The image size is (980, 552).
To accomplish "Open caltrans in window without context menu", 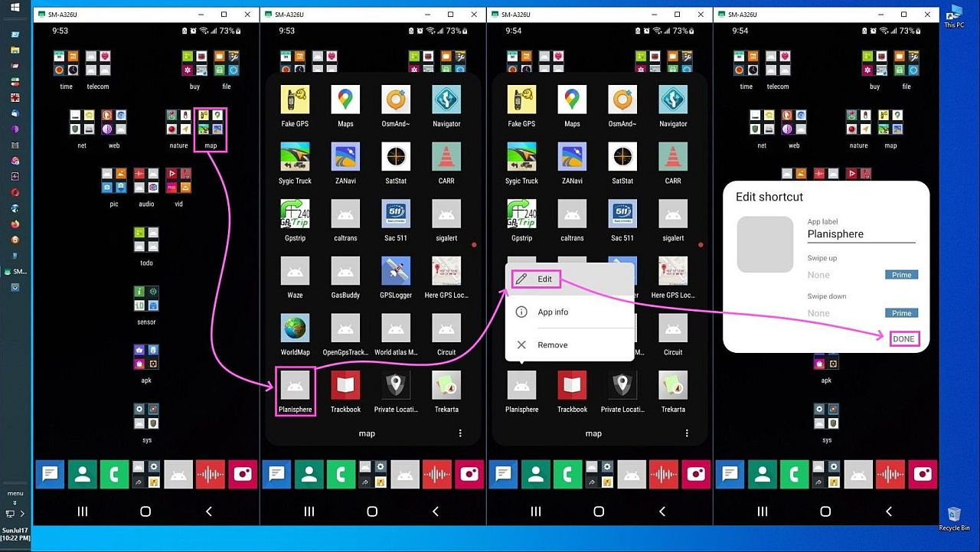I will pyautogui.click(x=345, y=214).
